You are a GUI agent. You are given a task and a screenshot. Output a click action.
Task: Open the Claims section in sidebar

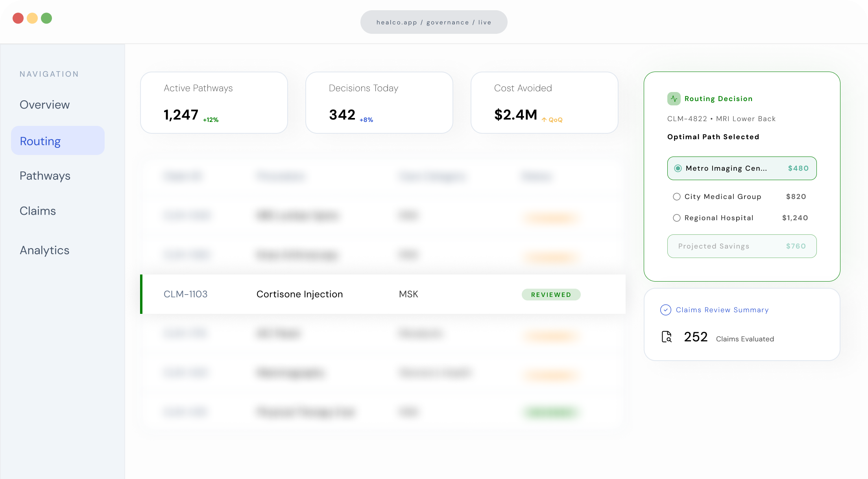38,211
